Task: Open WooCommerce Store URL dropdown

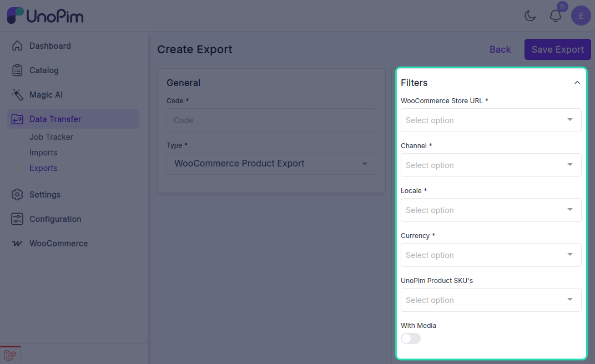Action: pos(491,120)
